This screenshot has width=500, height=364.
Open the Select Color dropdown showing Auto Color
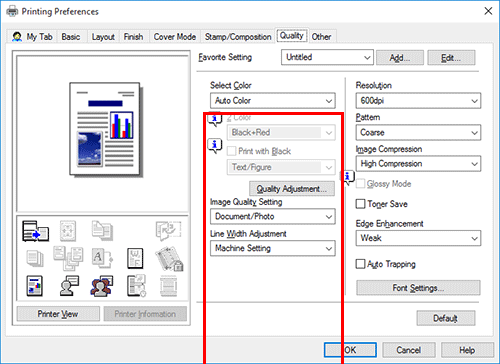click(x=273, y=101)
